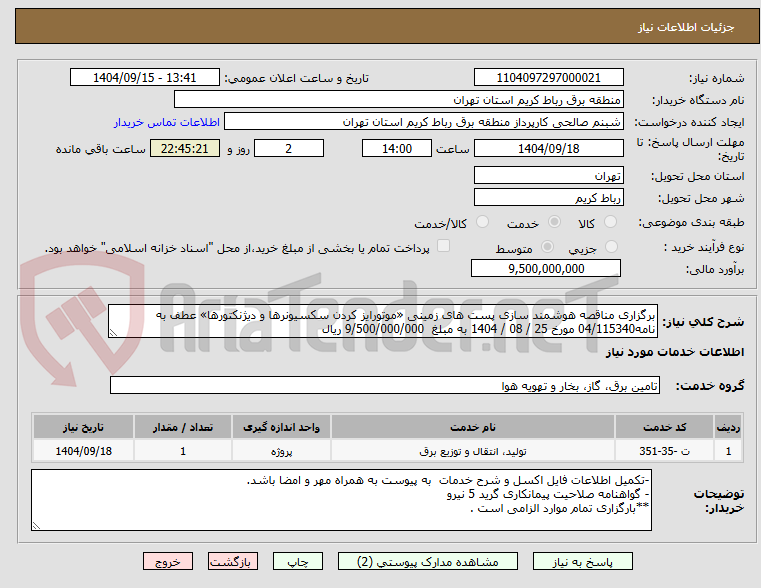Choose the متوسط purchase type option
The width and height of the screenshot is (761, 588).
547,247
